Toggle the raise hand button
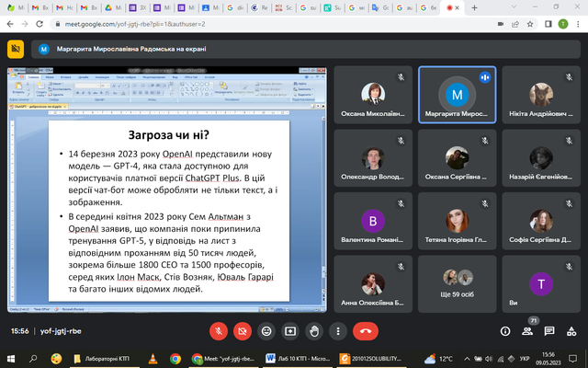588x368 pixels. [314, 330]
